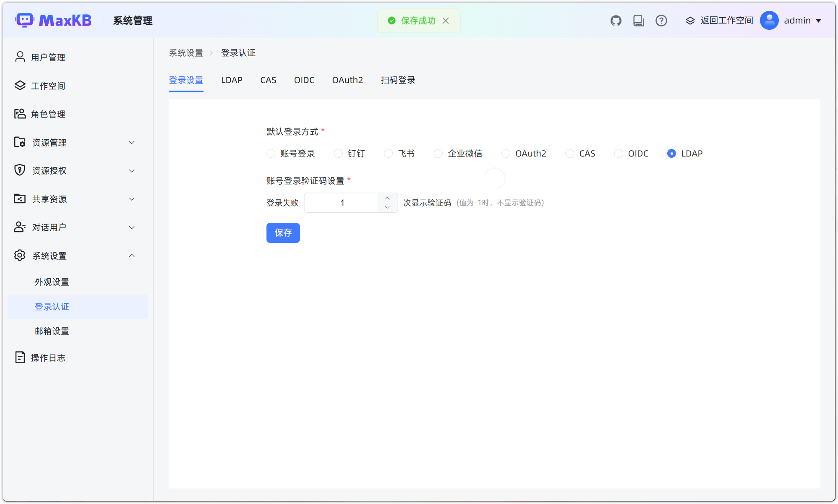The width and height of the screenshot is (838, 504).
Task: Click the help question mark icon
Action: tap(661, 20)
